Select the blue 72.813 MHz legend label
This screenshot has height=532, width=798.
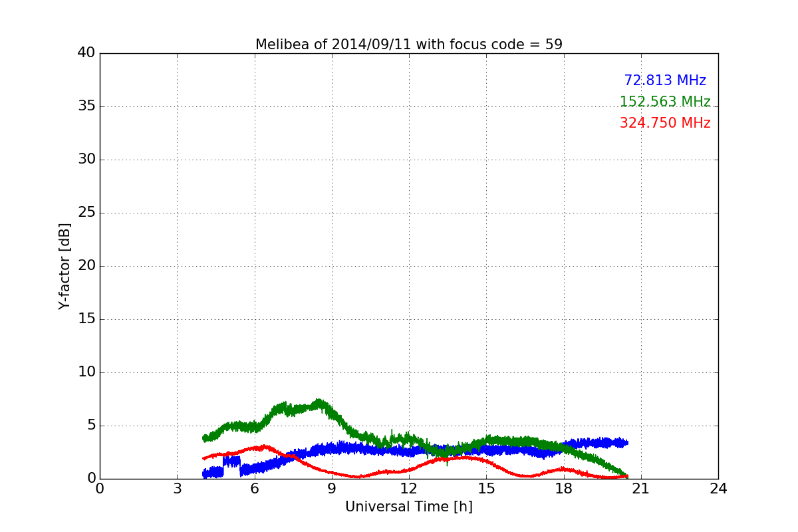click(x=665, y=80)
